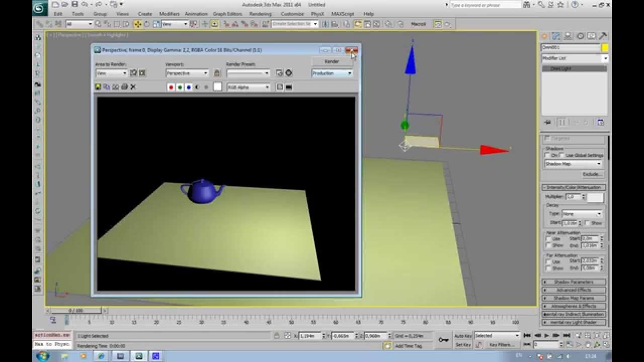Select the Rotate tool in main toolbar
The image size is (644, 362).
[146, 24]
